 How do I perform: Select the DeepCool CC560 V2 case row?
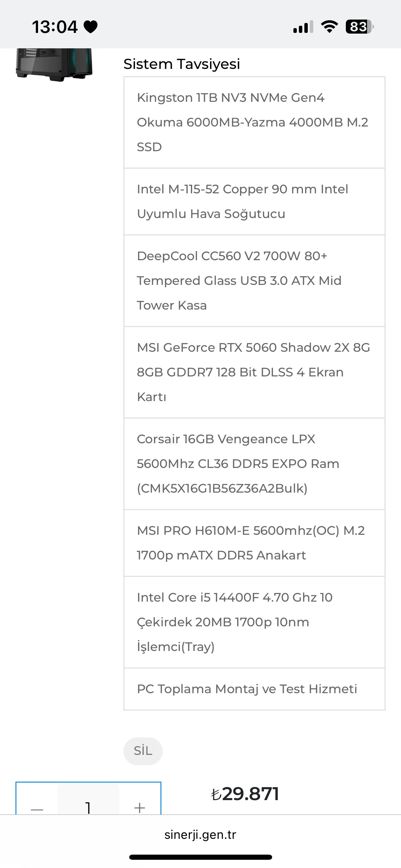tap(254, 281)
